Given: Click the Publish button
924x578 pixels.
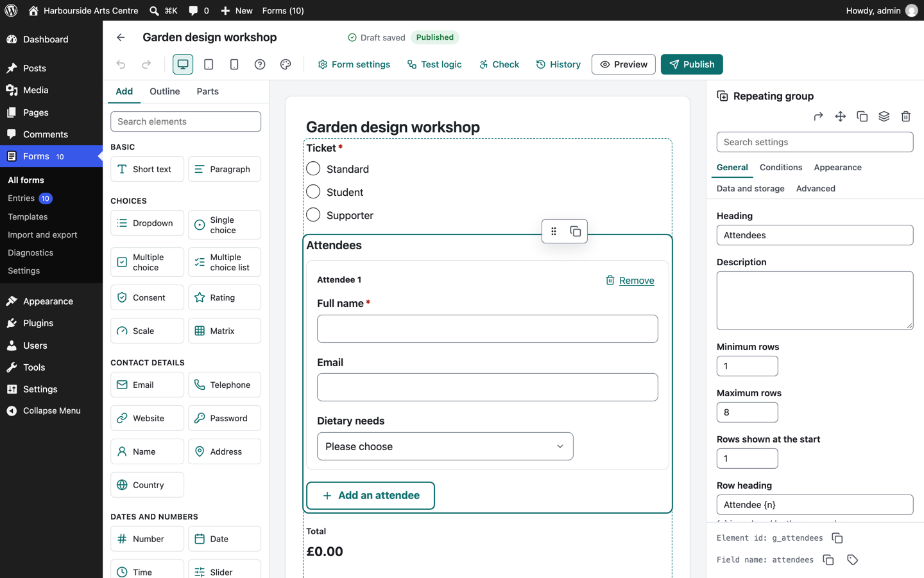Looking at the screenshot, I should pos(692,64).
